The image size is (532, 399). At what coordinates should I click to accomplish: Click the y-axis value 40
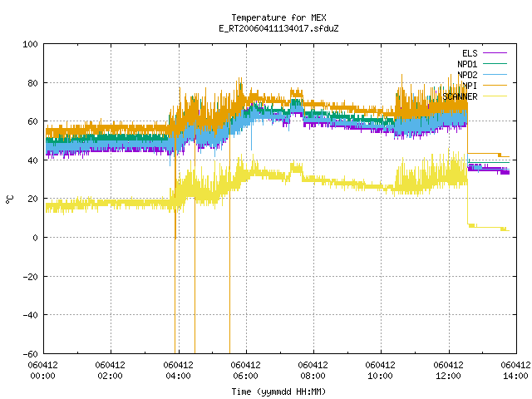(x=32, y=160)
